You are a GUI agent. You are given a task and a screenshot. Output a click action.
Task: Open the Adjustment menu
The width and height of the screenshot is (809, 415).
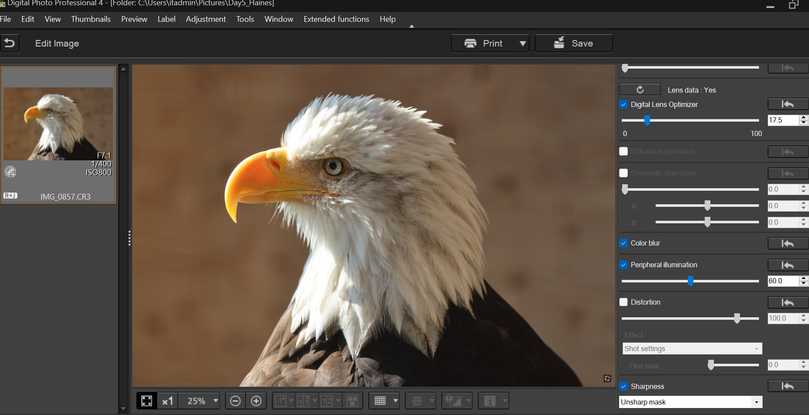pos(205,19)
